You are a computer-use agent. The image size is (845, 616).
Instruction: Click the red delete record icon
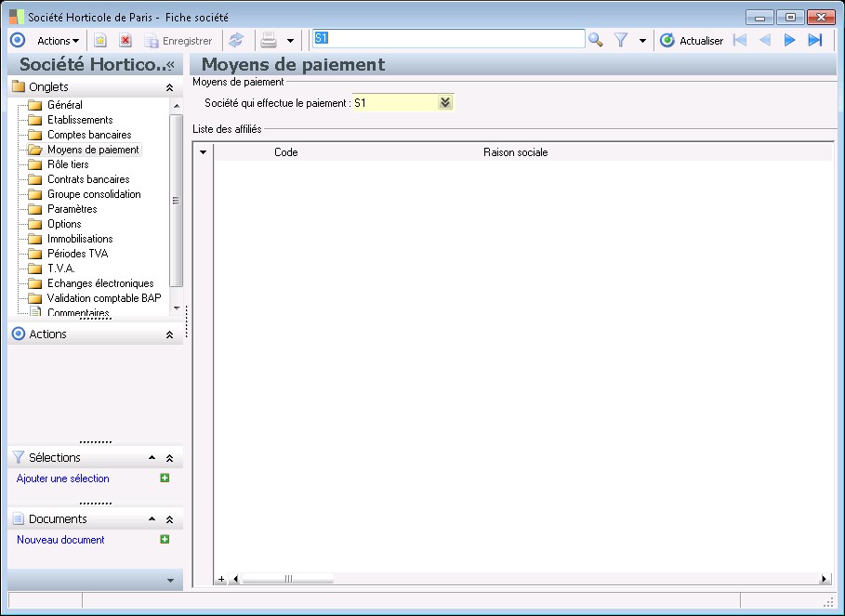click(125, 40)
